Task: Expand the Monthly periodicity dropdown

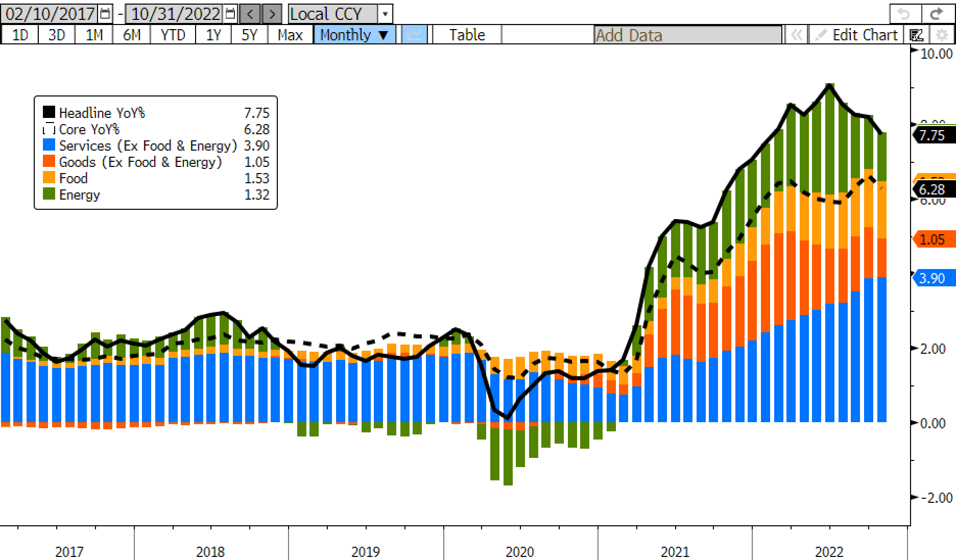Action: coord(354,35)
